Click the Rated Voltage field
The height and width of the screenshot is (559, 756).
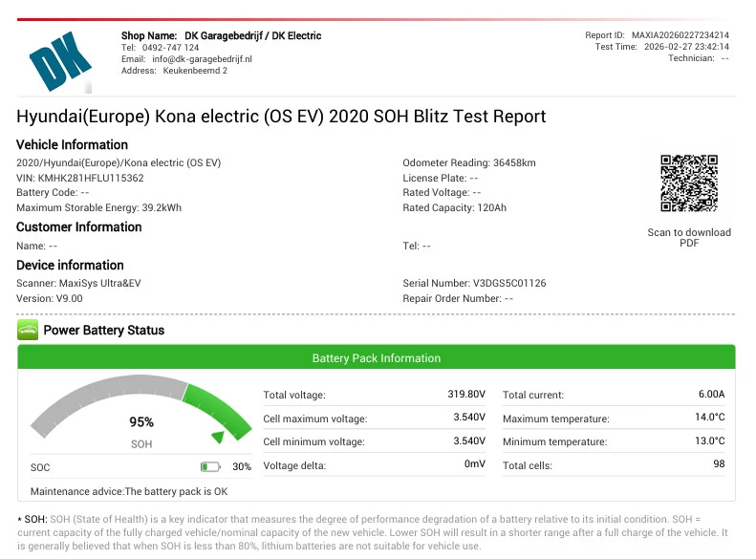point(442,192)
